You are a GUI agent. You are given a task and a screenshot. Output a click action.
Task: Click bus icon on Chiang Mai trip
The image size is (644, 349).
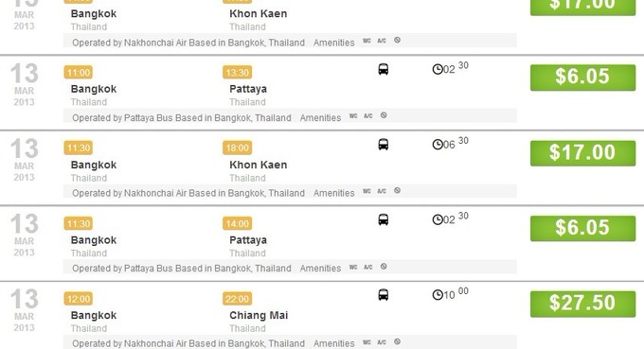coord(384,295)
